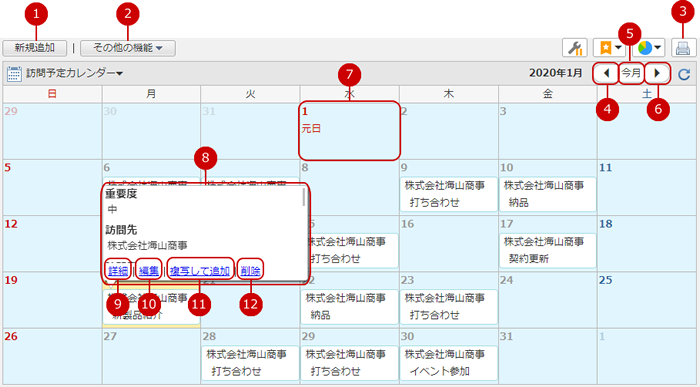The height and width of the screenshot is (387, 700).
Task: Click the refresh arrow icon
Action: click(684, 74)
